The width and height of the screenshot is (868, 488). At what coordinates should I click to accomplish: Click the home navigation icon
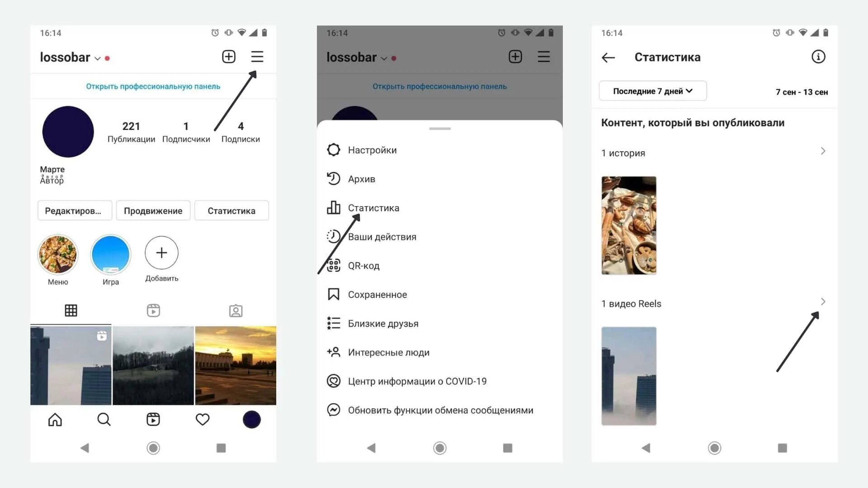tap(54, 419)
